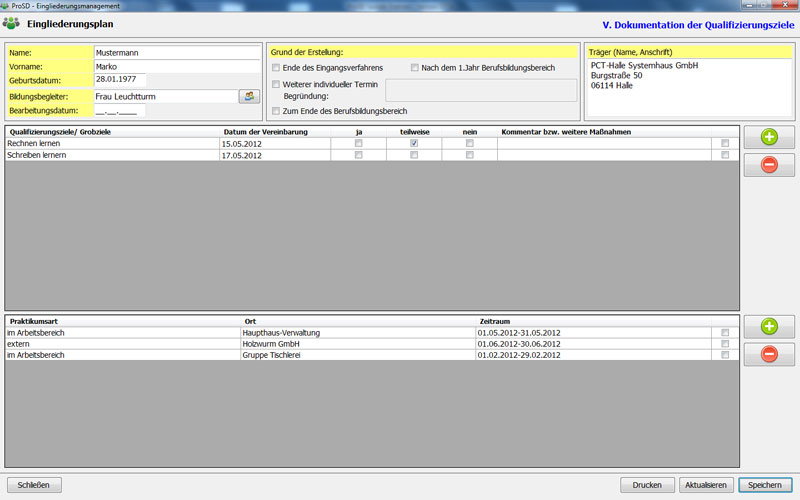
Task: Check 'Nach dem 1.Jahr Berufsbildungsbereich'
Action: point(415,68)
